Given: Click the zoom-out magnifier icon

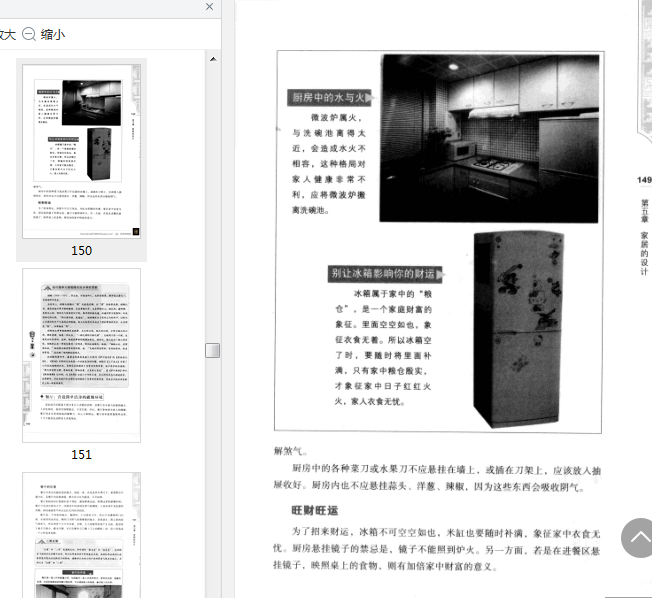Looking at the screenshot, I should [x=29, y=34].
